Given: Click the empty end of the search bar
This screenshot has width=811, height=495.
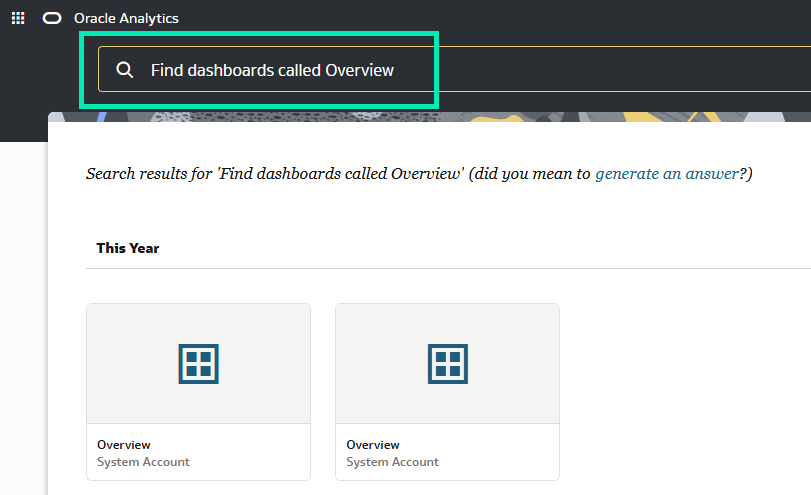Looking at the screenshot, I should (650, 70).
